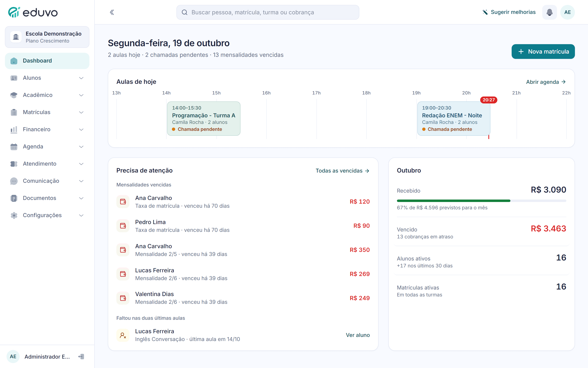Click the Atendimento icon in sidebar
Image resolution: width=588 pixels, height=368 pixels.
[14, 164]
